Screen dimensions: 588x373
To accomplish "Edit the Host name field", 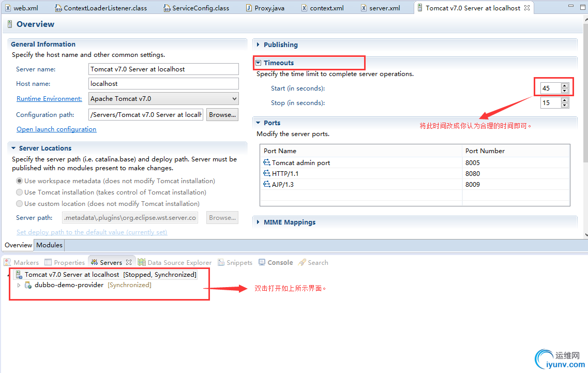I will coord(163,84).
